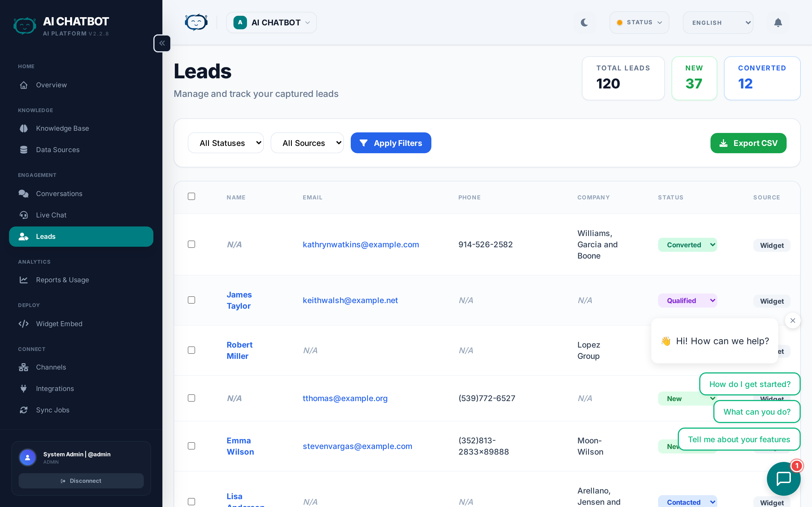
Task: Dismiss the chat greeting popup
Action: [x=793, y=320]
